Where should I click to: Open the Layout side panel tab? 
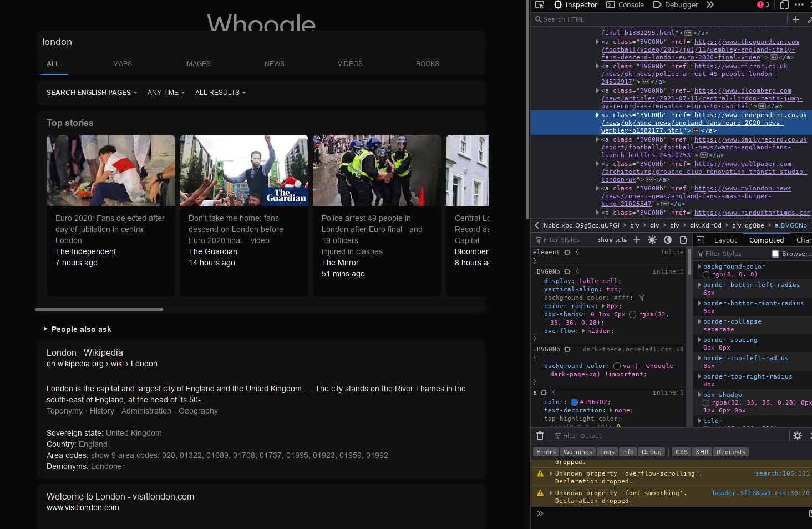[725, 240]
